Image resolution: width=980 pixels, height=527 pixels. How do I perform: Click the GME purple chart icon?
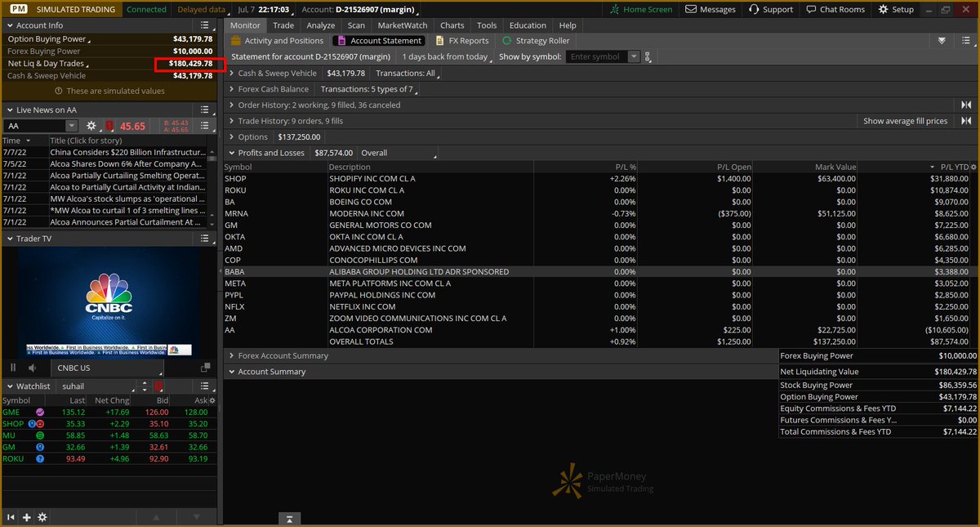click(x=40, y=413)
